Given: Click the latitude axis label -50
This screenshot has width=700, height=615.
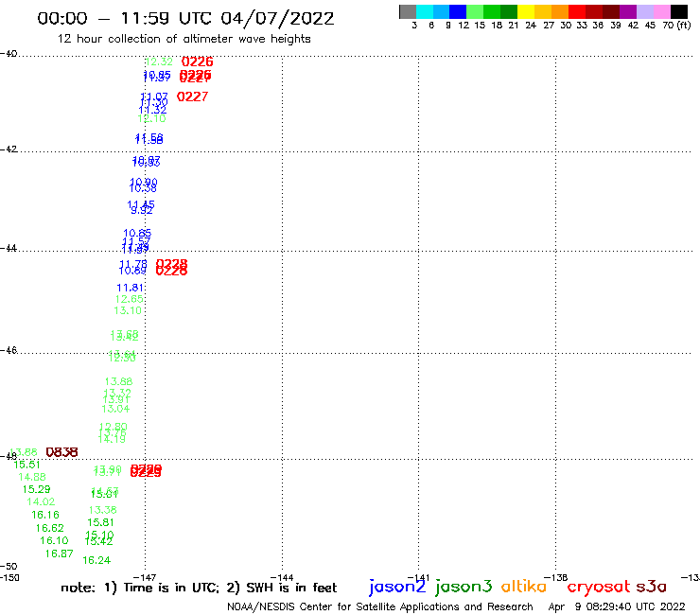Looking at the screenshot, I should click(9, 567).
